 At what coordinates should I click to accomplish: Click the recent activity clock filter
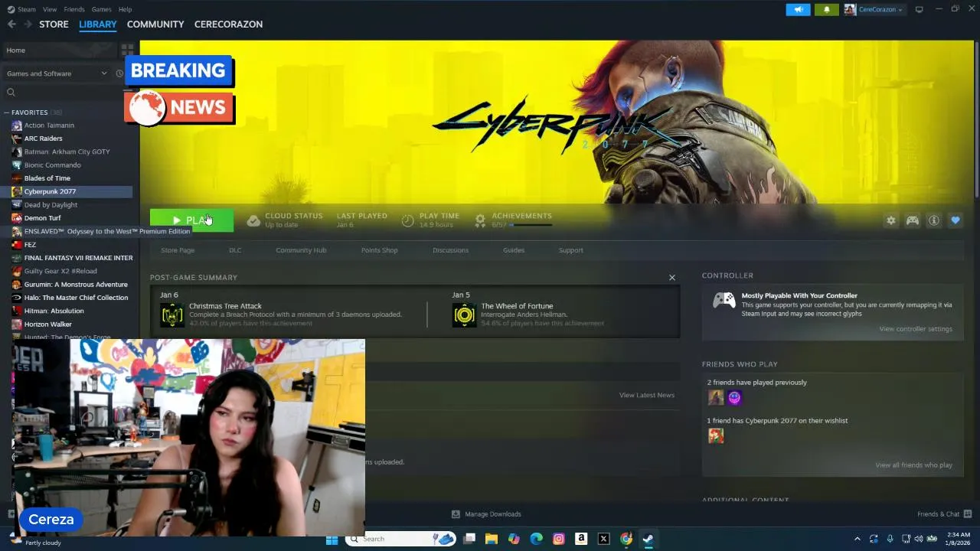119,73
